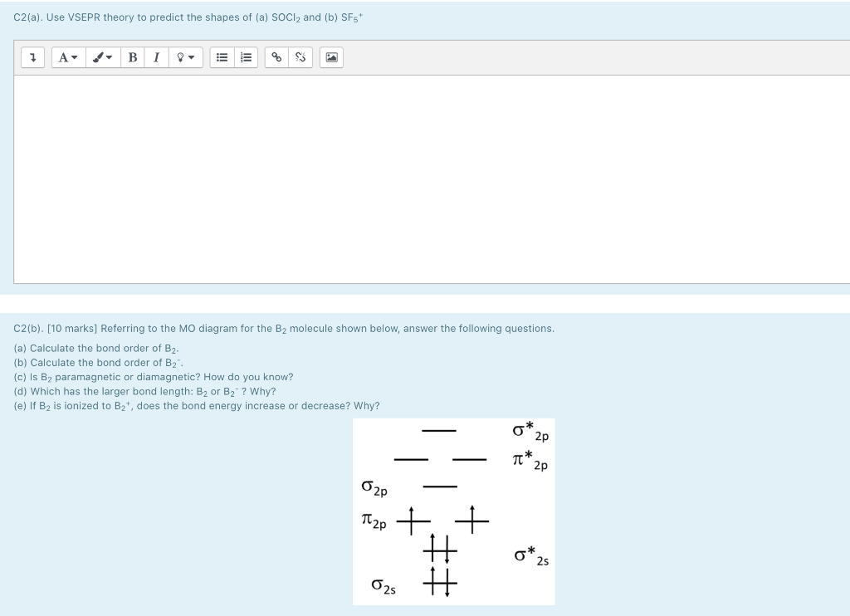Insert an unordered bullet list
Image resolution: width=850 pixels, height=616 pixels.
pyautogui.click(x=222, y=57)
